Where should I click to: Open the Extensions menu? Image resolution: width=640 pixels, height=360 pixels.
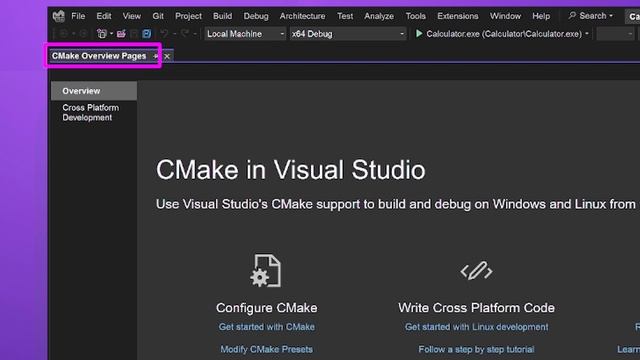[x=458, y=16]
